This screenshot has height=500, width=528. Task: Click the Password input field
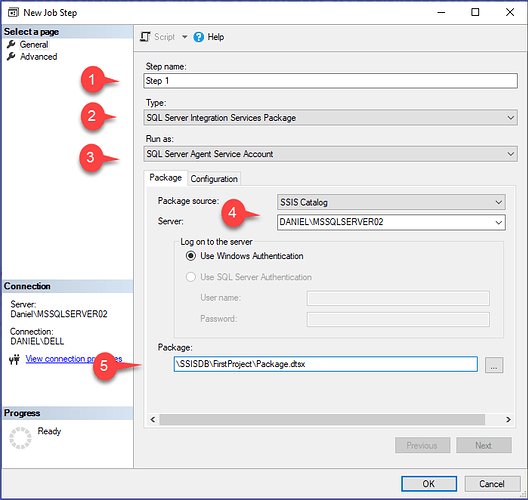398,319
